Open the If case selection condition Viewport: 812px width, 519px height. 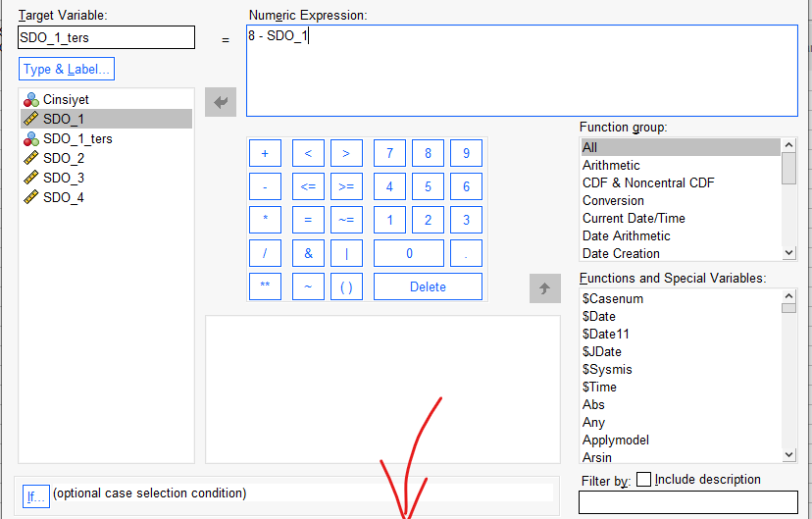pyautogui.click(x=35, y=496)
